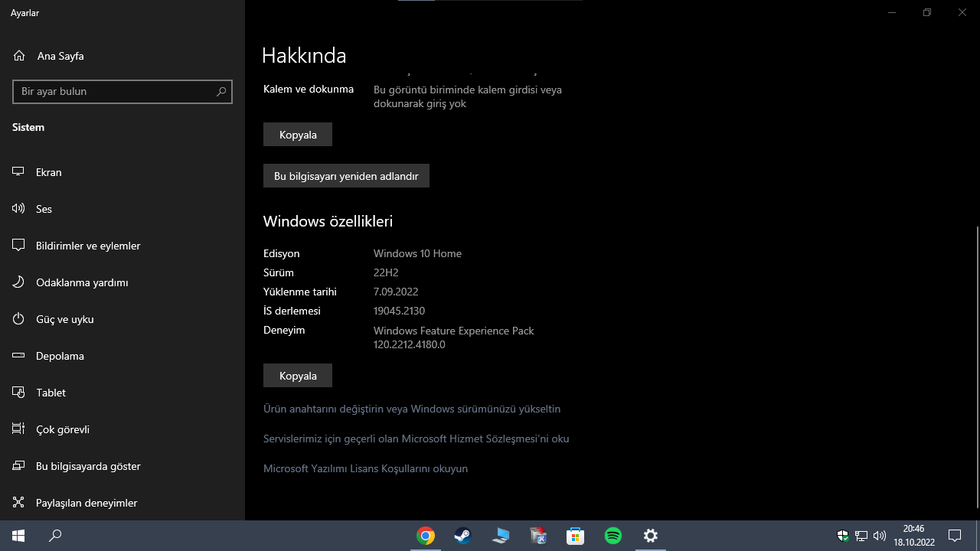Click the home icon beside Ana Sayfa
The image size is (980, 551).
tap(19, 56)
